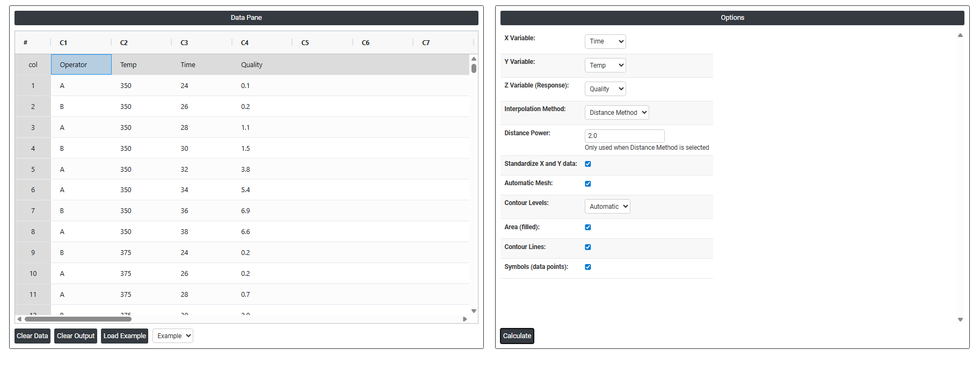Viewport: 980px width, 365px height.
Task: Toggle the Contour Lines checkbox
Action: [x=588, y=247]
